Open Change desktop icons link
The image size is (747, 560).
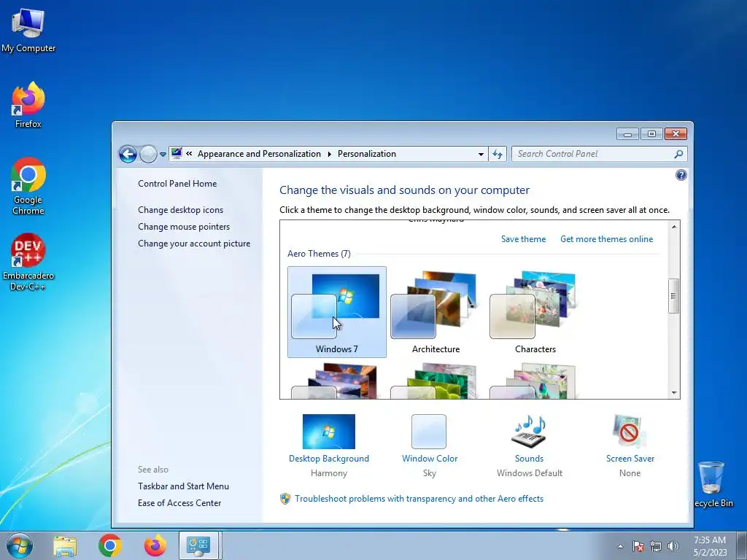pyautogui.click(x=181, y=209)
